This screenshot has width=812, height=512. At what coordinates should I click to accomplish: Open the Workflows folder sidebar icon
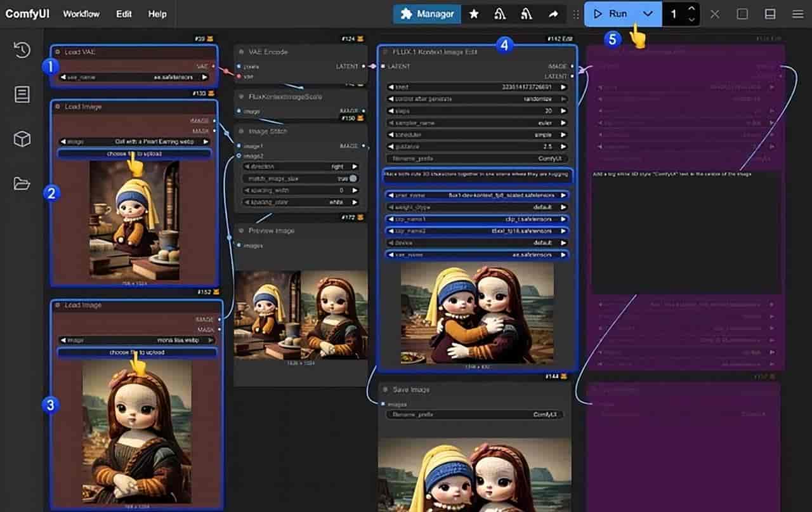22,183
